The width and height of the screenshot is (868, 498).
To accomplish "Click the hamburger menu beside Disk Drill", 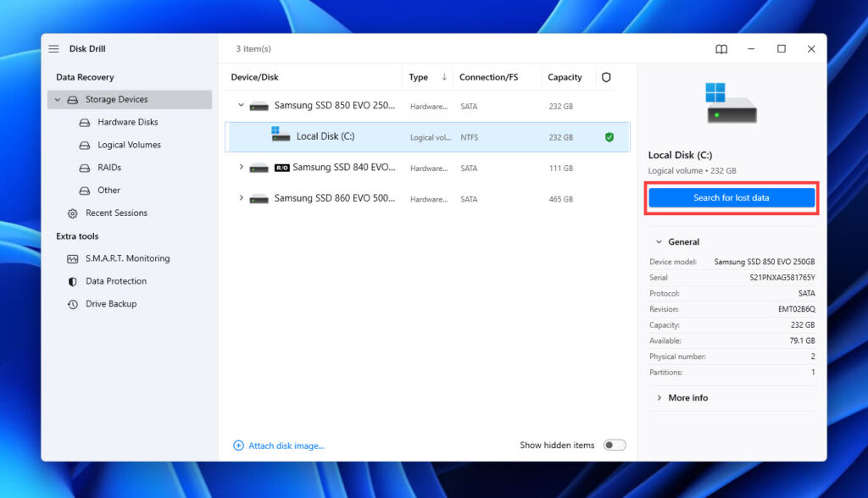I will (53, 48).
